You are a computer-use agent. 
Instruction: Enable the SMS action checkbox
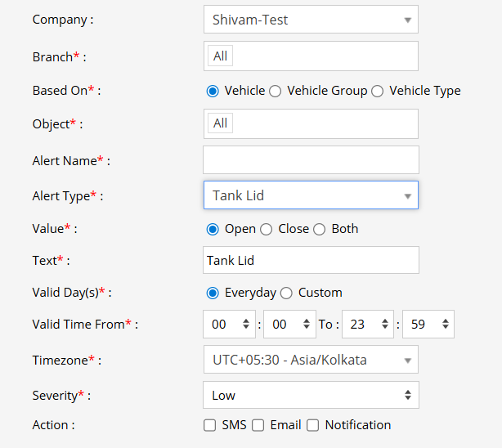(210, 425)
